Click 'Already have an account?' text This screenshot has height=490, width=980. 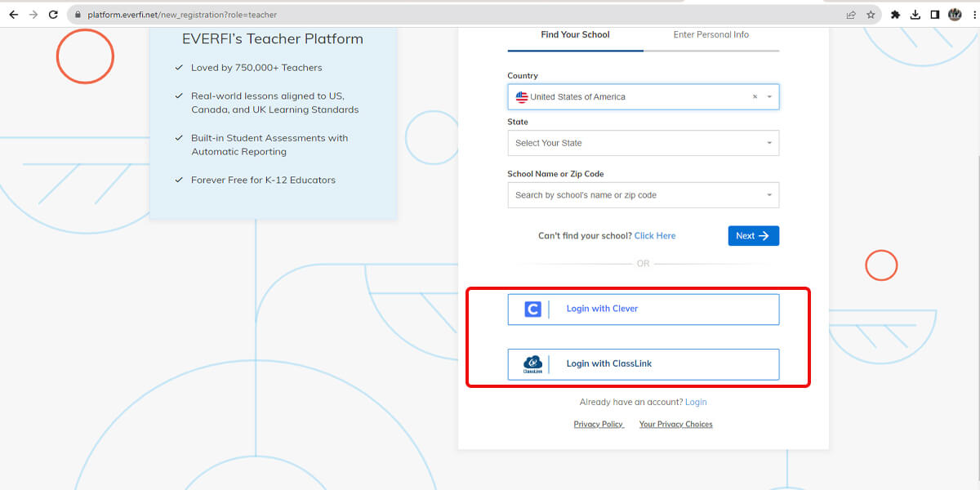click(630, 403)
